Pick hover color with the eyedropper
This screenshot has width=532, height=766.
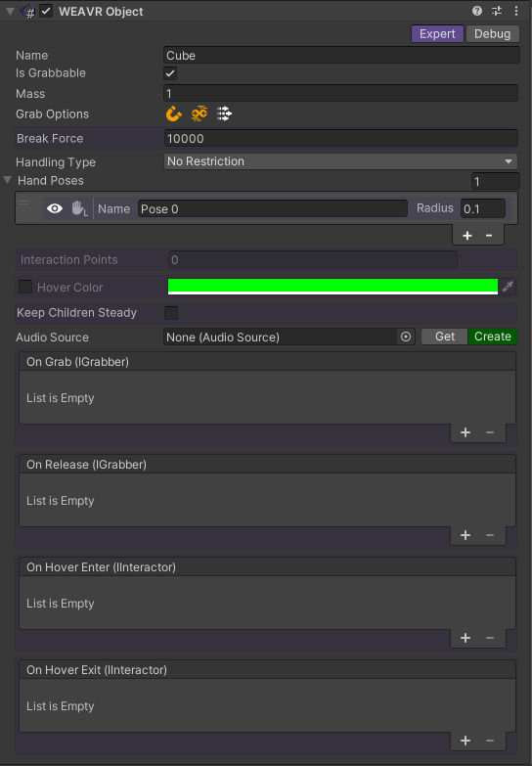(509, 287)
